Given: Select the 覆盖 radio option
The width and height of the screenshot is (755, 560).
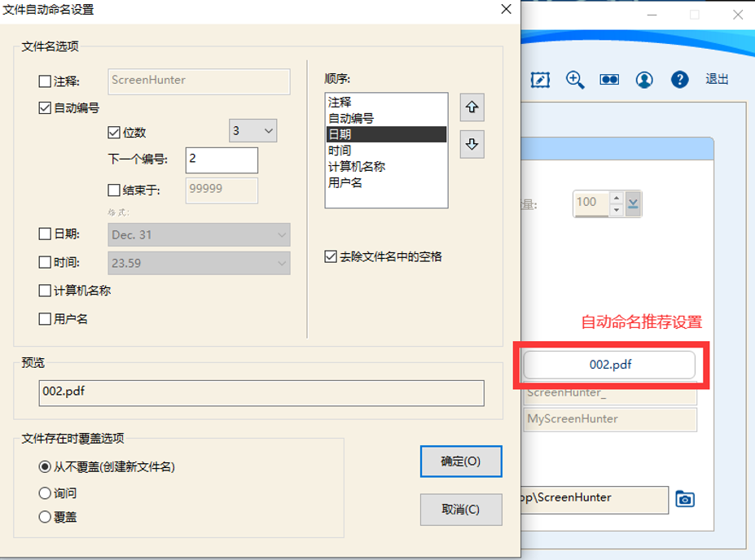Looking at the screenshot, I should click(x=45, y=517).
